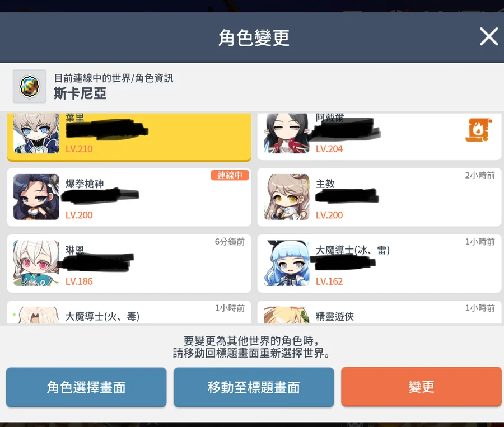
Task: Click the orange burning scroll icon
Action: [x=479, y=130]
